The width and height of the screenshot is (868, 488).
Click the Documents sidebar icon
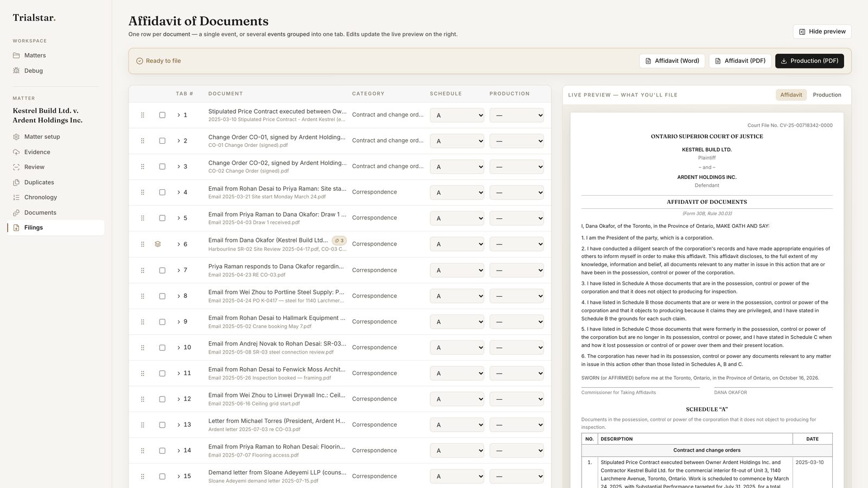point(16,213)
